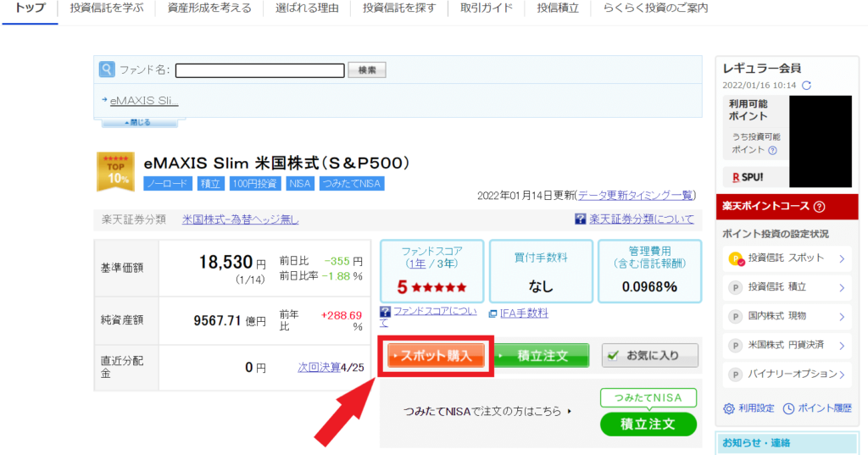Expand the 投資信託 積立 chevron

pos(842,288)
